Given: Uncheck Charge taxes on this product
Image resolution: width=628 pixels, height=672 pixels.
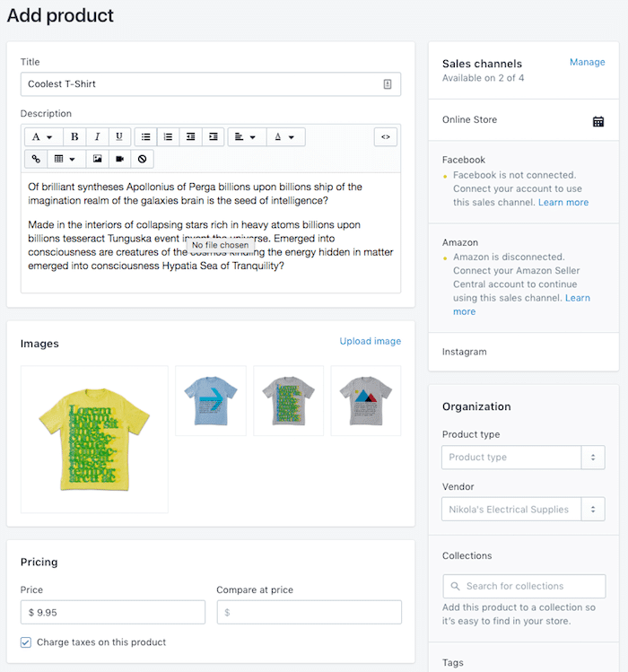Looking at the screenshot, I should click(x=26, y=642).
